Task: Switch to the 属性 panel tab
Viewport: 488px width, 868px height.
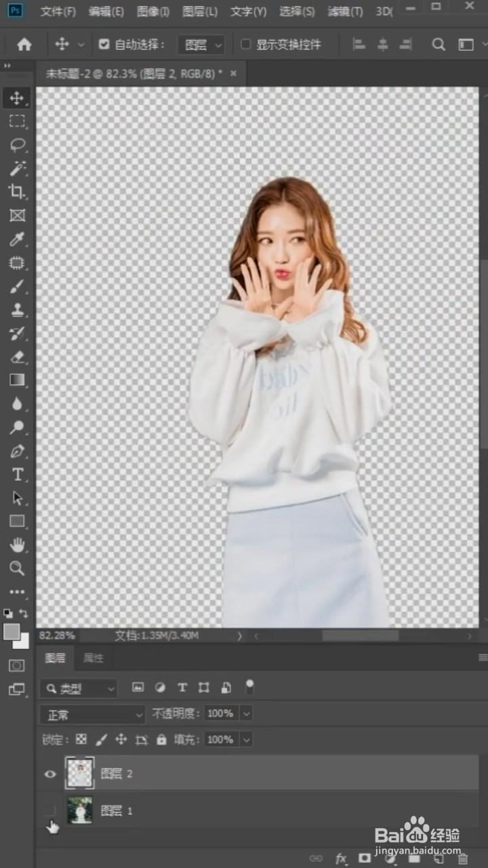Action: coord(94,658)
